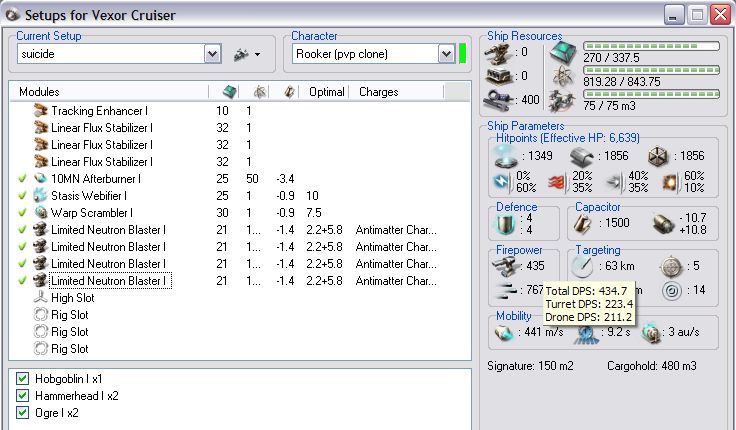Open the Character dropdown arrow
This screenshot has height=430, width=736.
(446, 54)
